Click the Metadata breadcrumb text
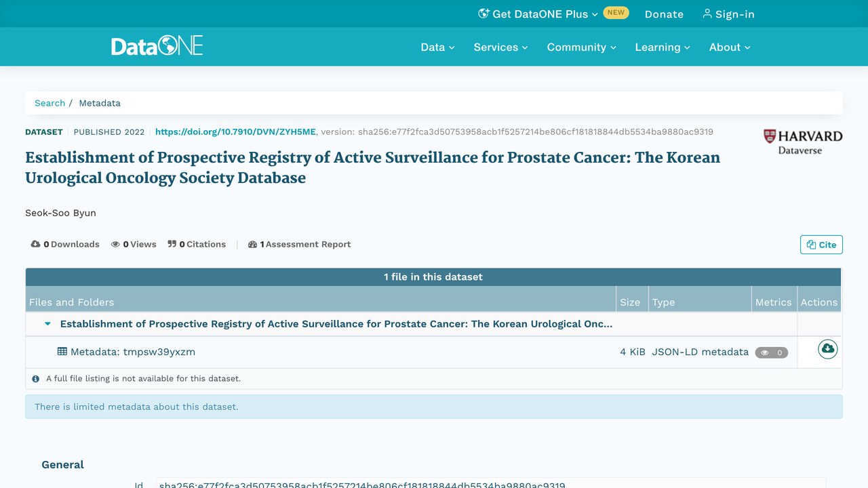This screenshot has width=868, height=488. coord(100,103)
